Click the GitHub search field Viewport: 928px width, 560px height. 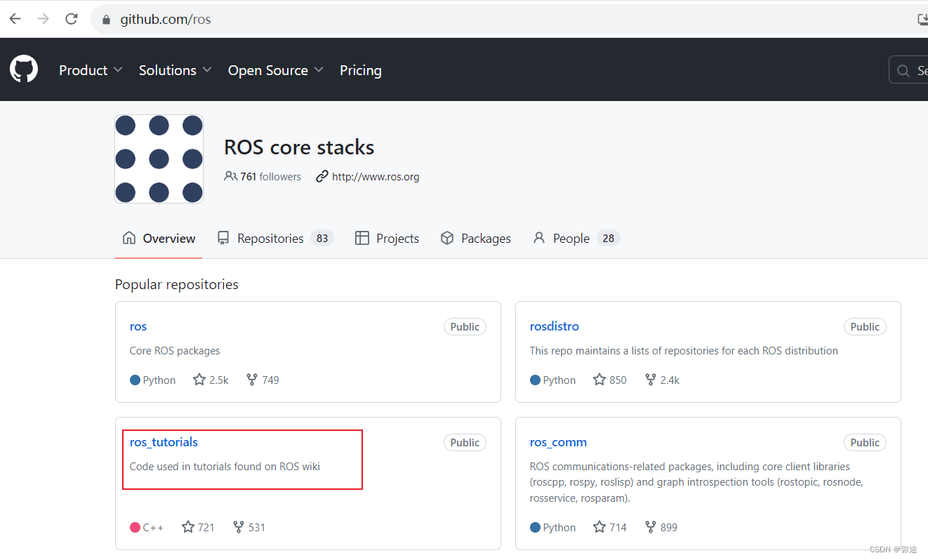(x=908, y=70)
